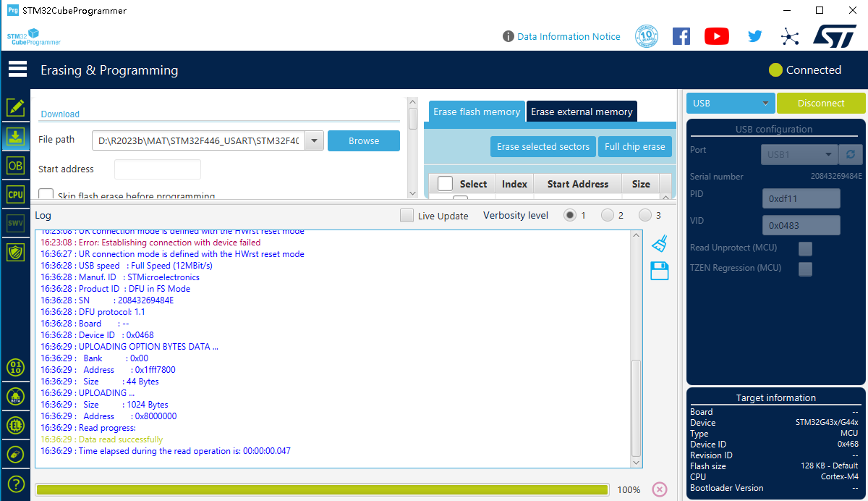The width and height of the screenshot is (868, 501).
Task: Open the CPU panel in sidebar
Action: point(15,194)
